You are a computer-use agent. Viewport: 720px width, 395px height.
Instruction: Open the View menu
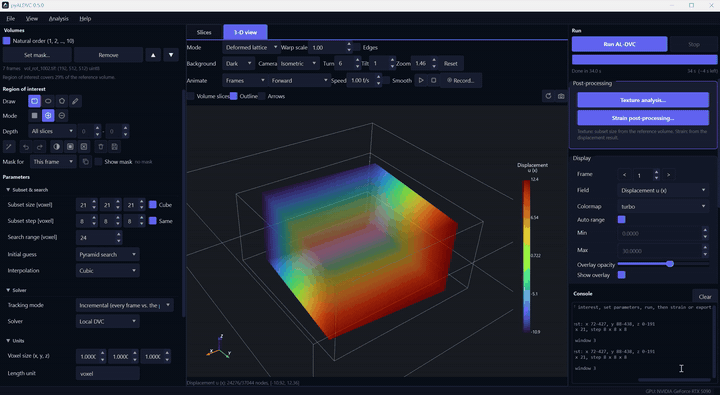click(32, 18)
